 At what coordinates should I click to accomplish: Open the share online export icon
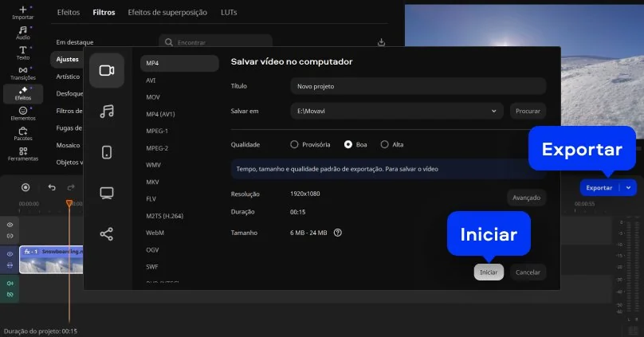pyautogui.click(x=107, y=233)
